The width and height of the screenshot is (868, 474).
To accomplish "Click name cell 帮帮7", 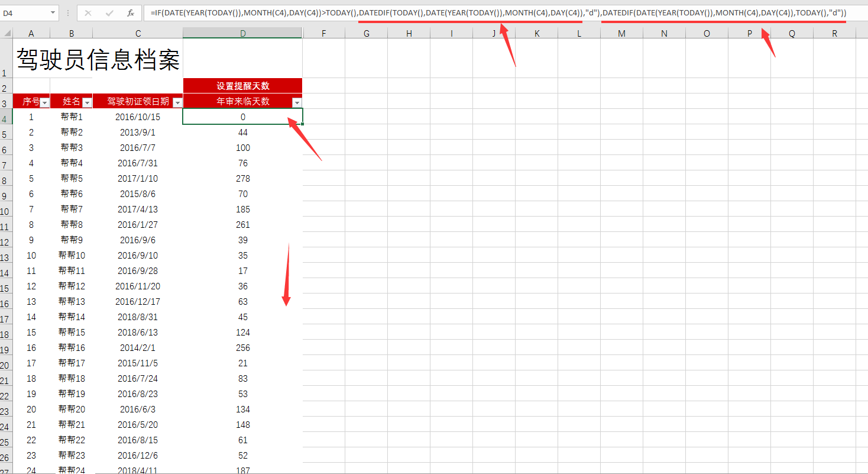I will tap(72, 209).
